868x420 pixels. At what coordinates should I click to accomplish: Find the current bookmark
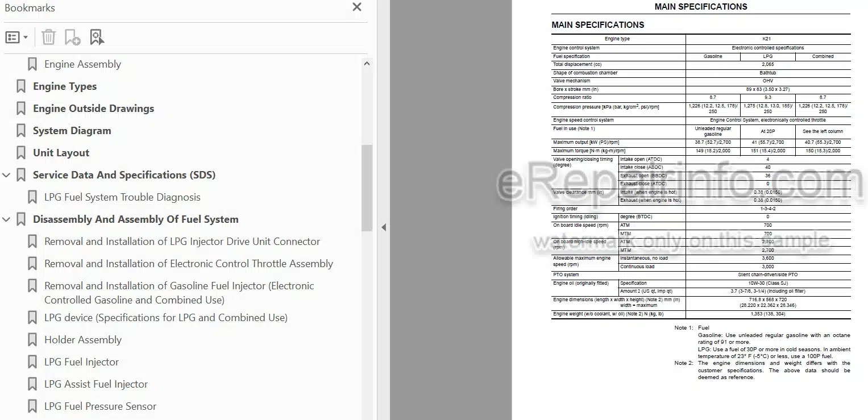coord(97,38)
